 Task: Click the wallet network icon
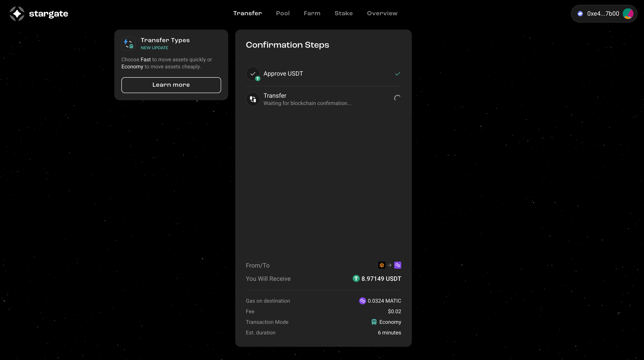pyautogui.click(x=580, y=14)
